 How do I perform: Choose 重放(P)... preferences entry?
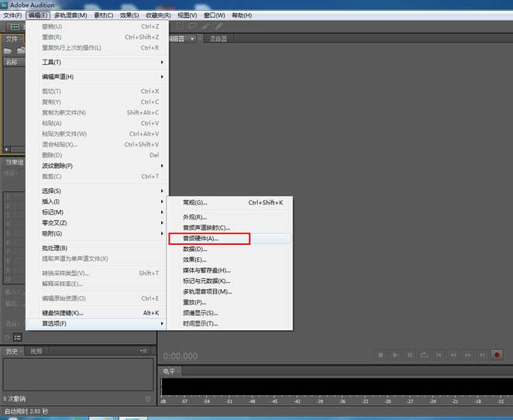tap(229, 302)
